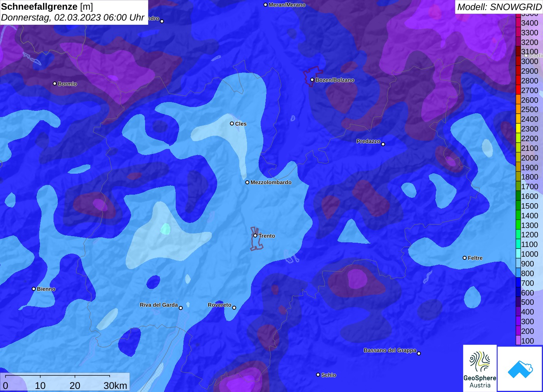Click the '30km' scale bar label
Viewport: 543px width, 392px height.
[x=115, y=385]
